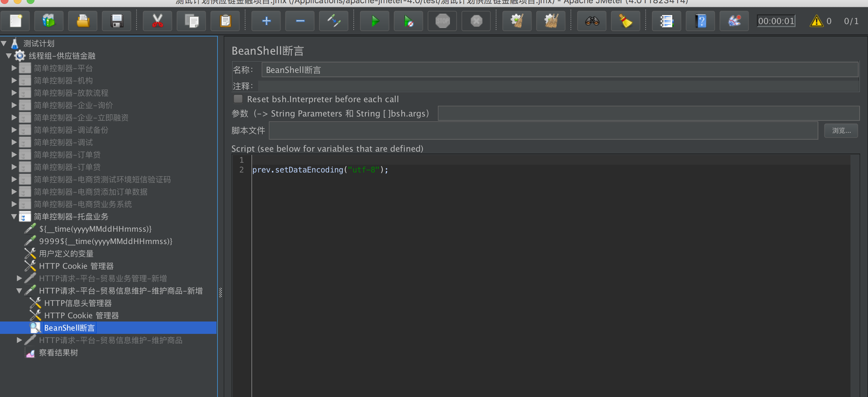Collapse the 简单控制器-托盘业务 node

tap(14, 216)
